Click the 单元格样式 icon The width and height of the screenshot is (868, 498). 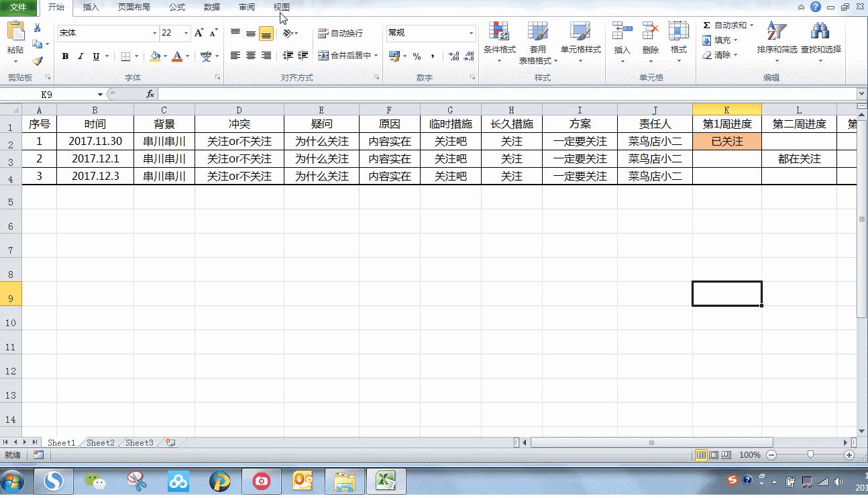pyautogui.click(x=580, y=42)
